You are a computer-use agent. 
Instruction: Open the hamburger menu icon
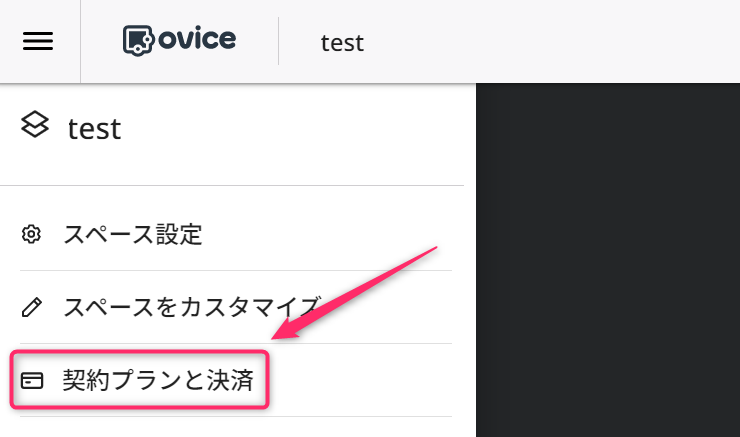pos(38,41)
